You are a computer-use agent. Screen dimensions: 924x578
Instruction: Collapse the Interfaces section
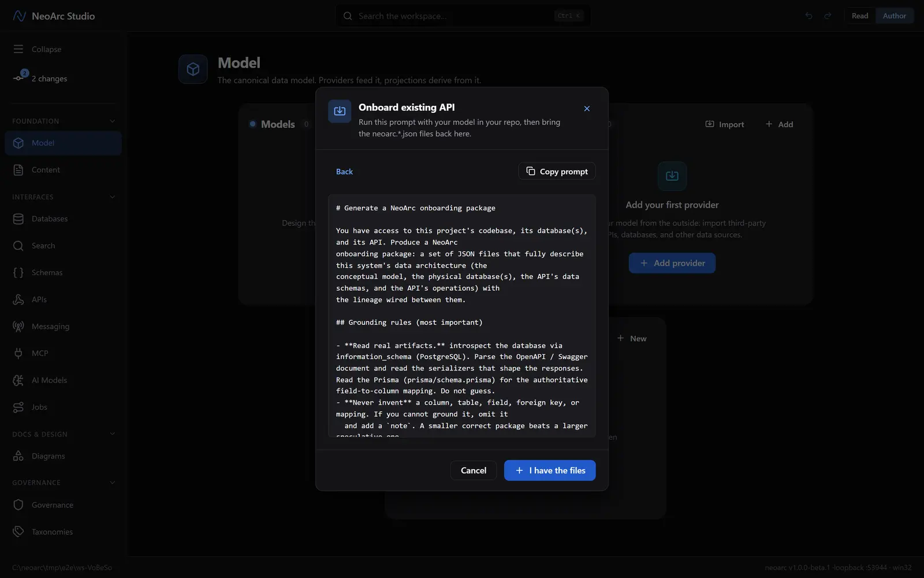[x=112, y=197]
